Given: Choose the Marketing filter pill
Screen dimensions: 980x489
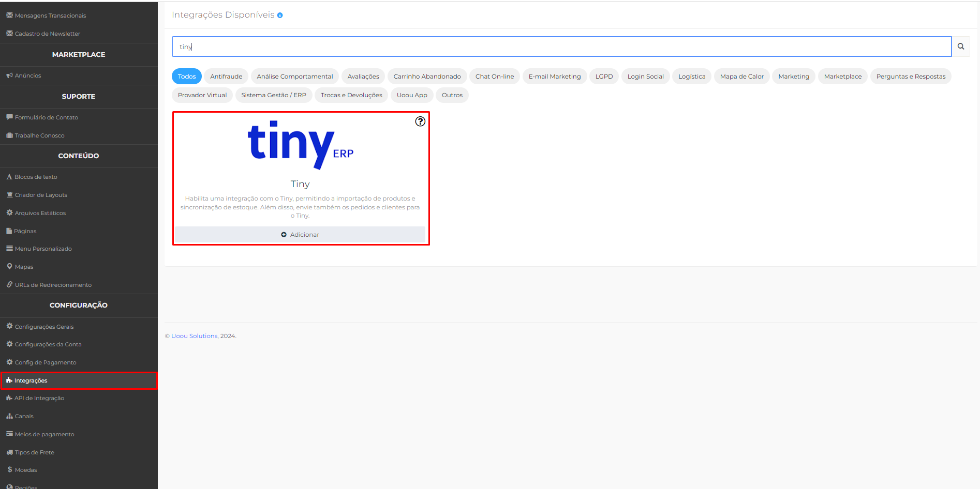Looking at the screenshot, I should 794,77.
